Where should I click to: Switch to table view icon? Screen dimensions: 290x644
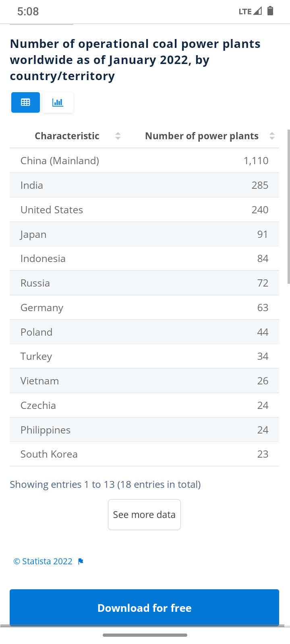point(25,102)
